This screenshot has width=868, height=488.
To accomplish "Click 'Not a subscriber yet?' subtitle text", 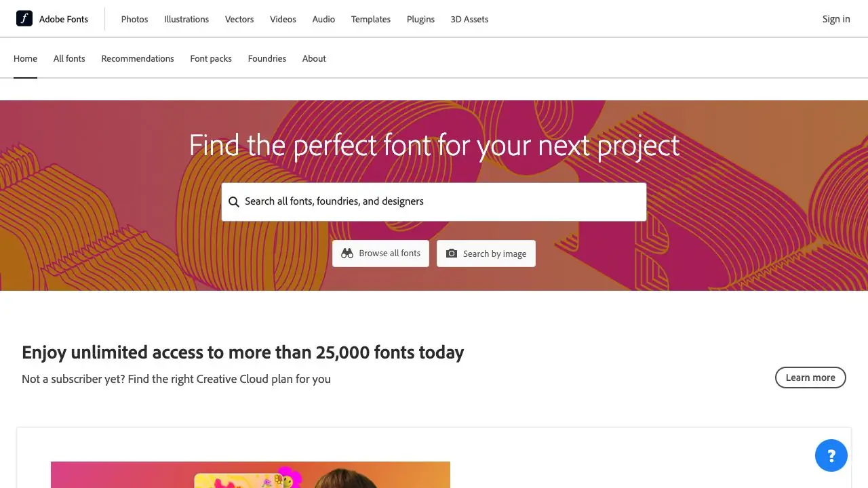I will (176, 379).
